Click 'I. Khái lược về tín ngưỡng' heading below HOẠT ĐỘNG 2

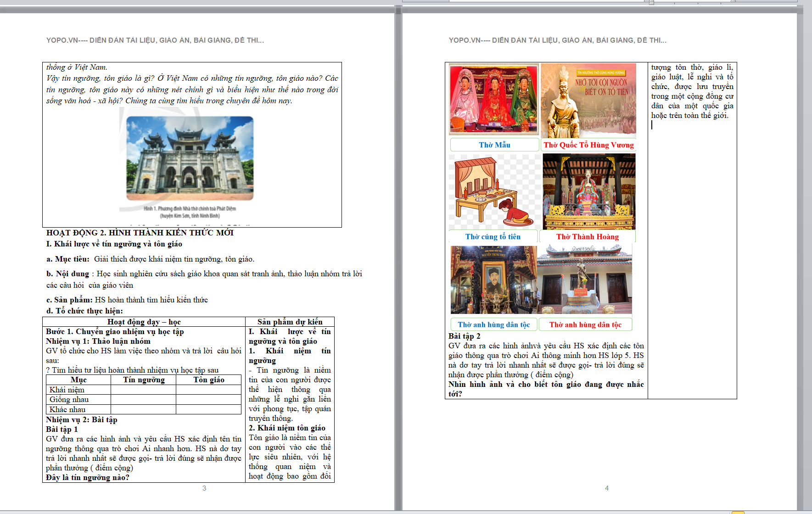pos(114,244)
